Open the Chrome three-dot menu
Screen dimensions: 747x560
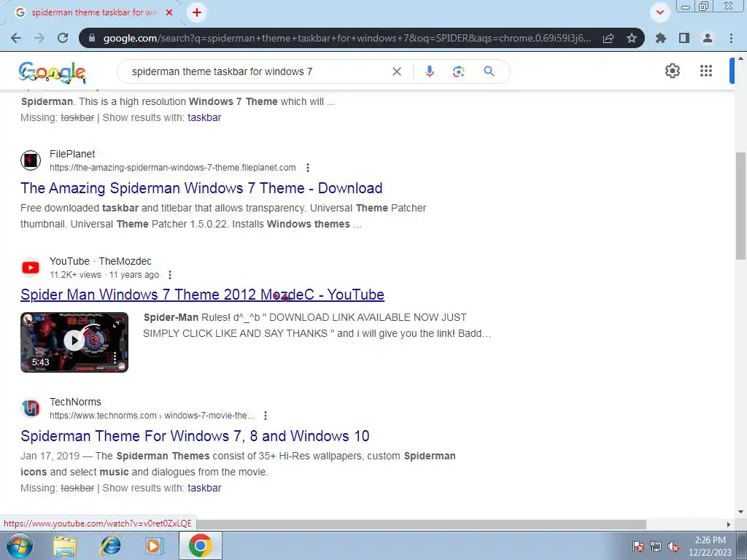[731, 38]
